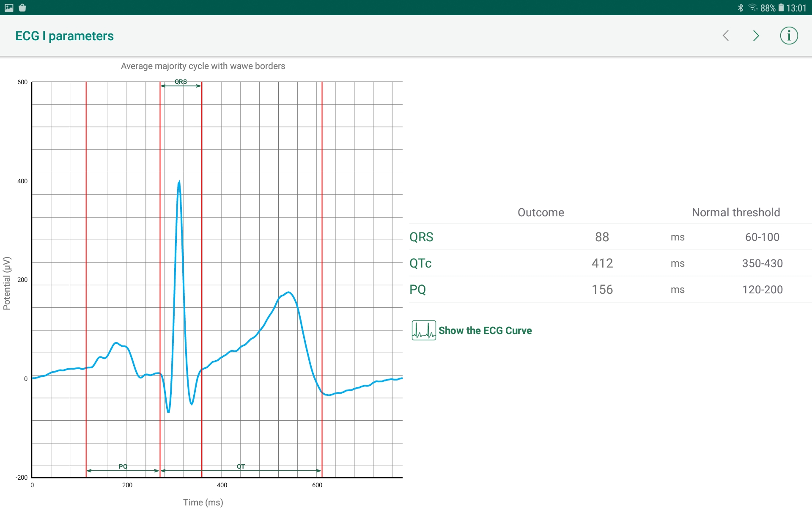Viewport: 812px width, 508px height.
Task: Tap the QRS interval marker on chart
Action: click(x=181, y=83)
